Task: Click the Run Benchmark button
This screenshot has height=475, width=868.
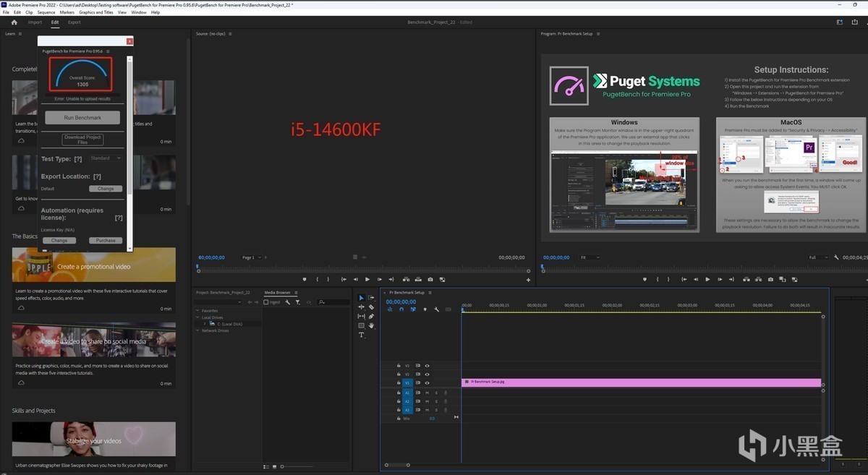Action: pyautogui.click(x=82, y=117)
